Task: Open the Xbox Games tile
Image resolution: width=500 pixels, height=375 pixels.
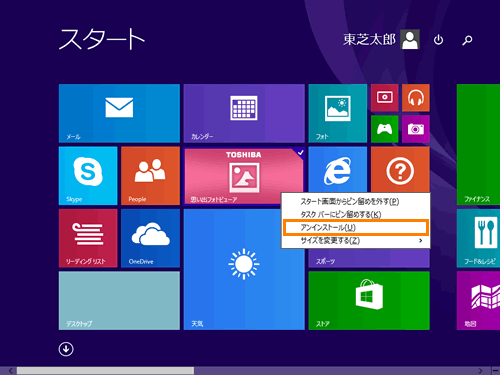Action: [x=384, y=129]
